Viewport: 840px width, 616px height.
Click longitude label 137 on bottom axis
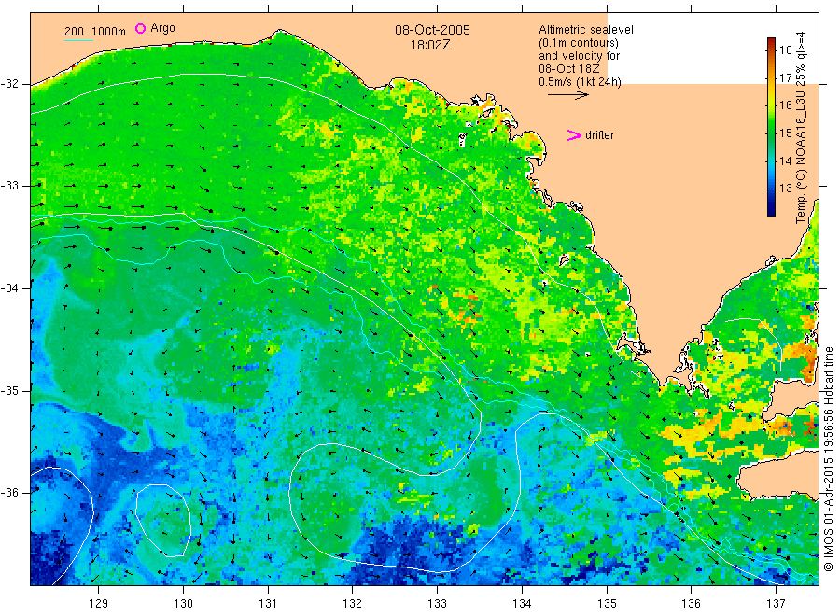tap(776, 604)
